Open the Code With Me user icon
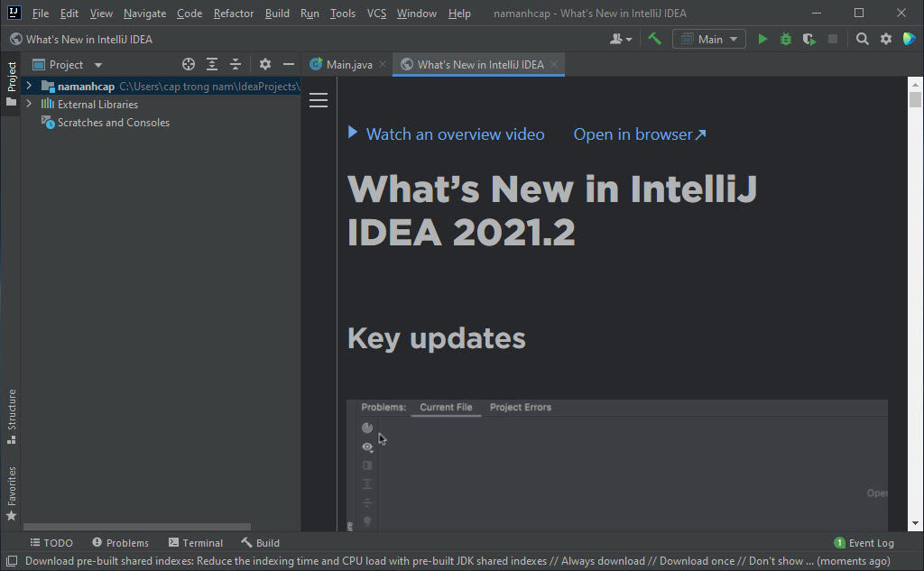Viewport: 924px width, 571px height. 621,39
